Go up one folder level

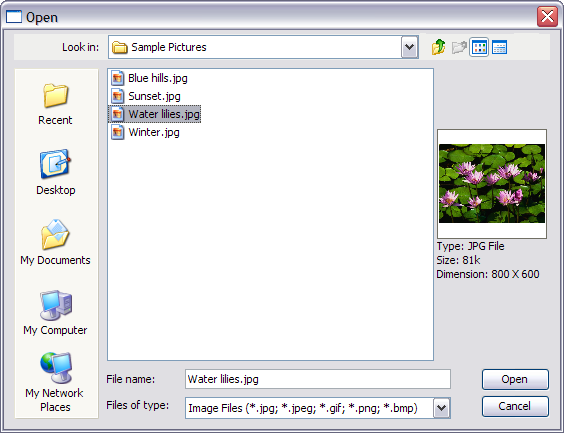[x=439, y=47]
